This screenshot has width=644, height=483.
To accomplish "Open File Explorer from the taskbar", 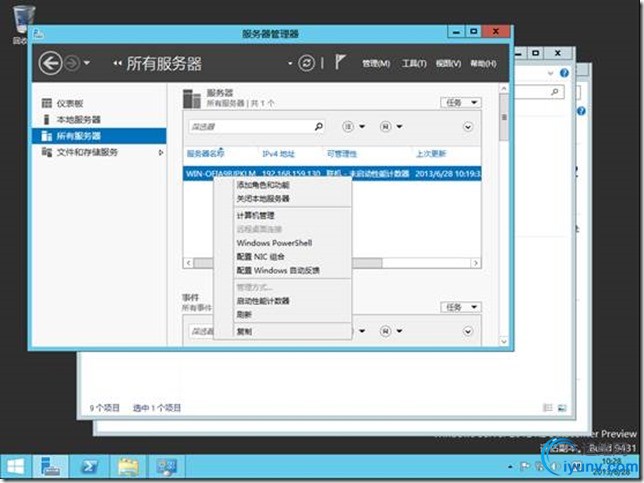I will pyautogui.click(x=128, y=467).
